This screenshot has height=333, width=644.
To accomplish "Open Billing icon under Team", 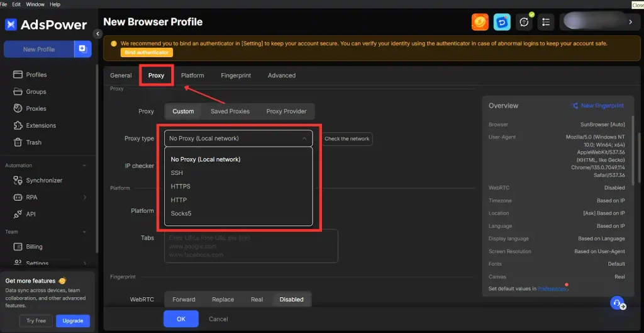I will (x=18, y=247).
